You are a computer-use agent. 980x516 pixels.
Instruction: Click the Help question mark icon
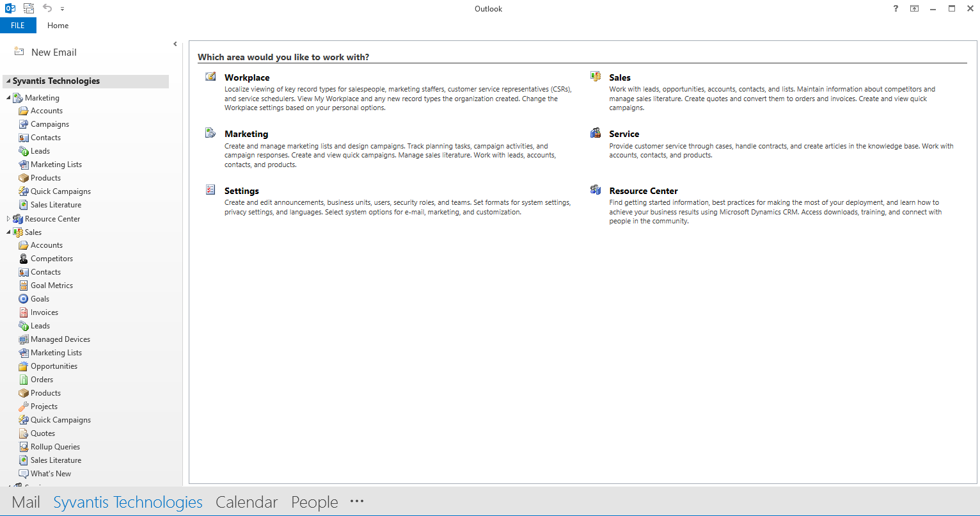(896, 8)
